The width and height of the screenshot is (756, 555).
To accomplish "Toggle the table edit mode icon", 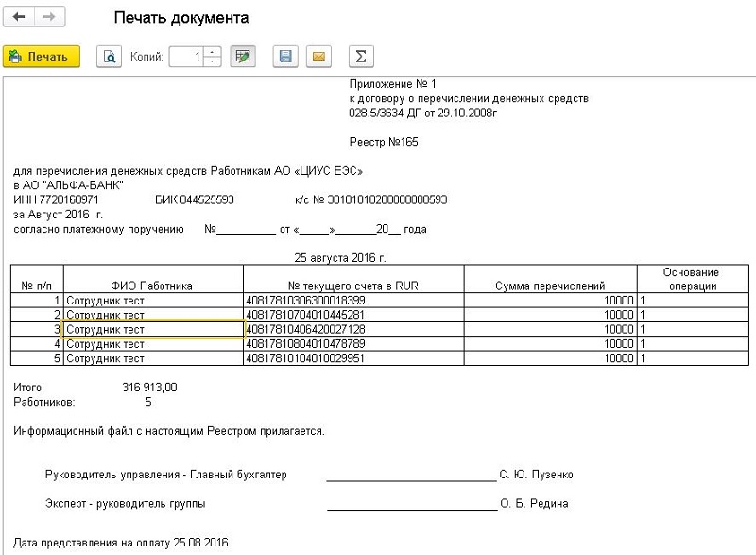I will [x=243, y=57].
